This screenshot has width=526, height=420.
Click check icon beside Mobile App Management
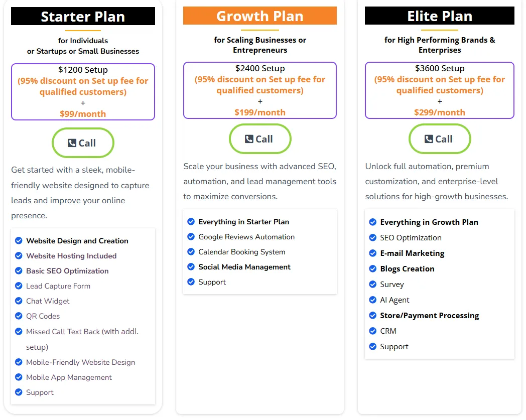point(19,377)
